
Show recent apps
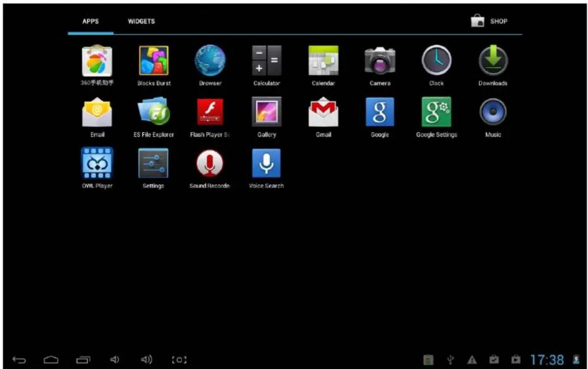tap(83, 359)
